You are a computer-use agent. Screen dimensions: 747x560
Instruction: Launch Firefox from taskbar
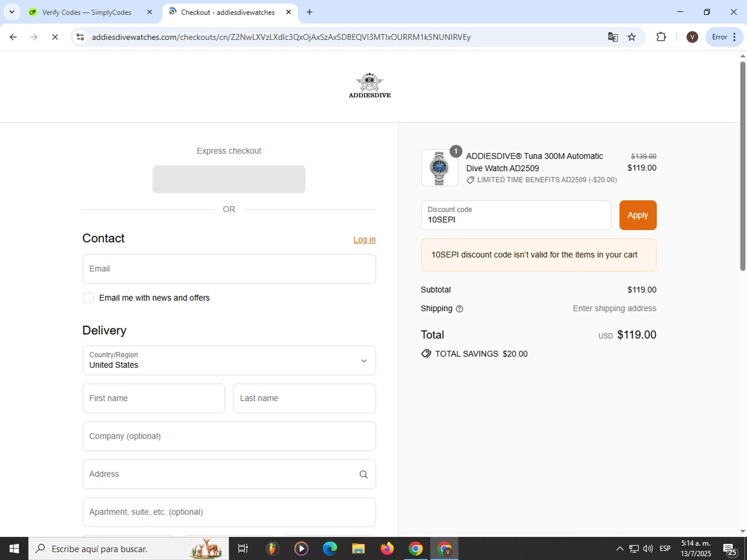click(387, 549)
